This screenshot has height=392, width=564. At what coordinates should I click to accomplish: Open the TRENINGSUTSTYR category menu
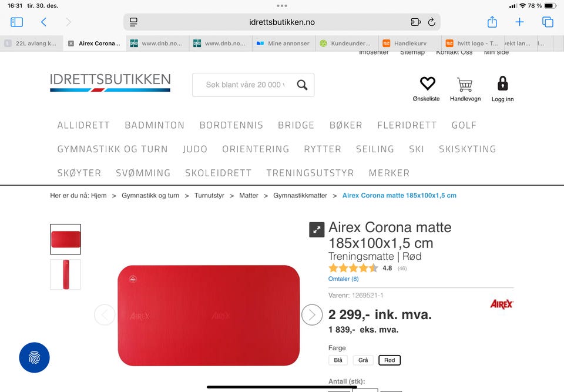coord(310,173)
